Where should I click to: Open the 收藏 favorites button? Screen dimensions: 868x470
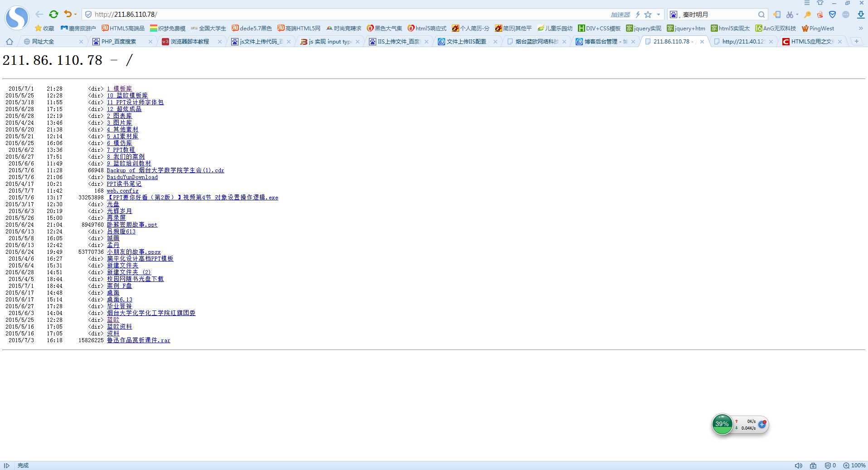[x=44, y=28]
